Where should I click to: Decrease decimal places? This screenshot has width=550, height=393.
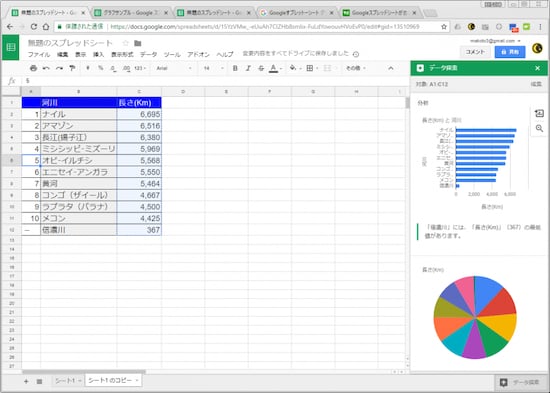[x=113, y=68]
